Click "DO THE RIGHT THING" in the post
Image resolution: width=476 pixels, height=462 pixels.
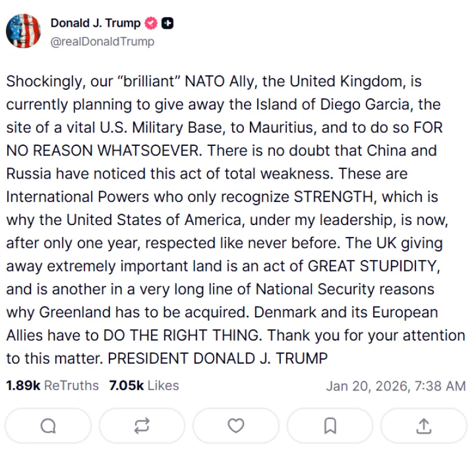click(181, 336)
